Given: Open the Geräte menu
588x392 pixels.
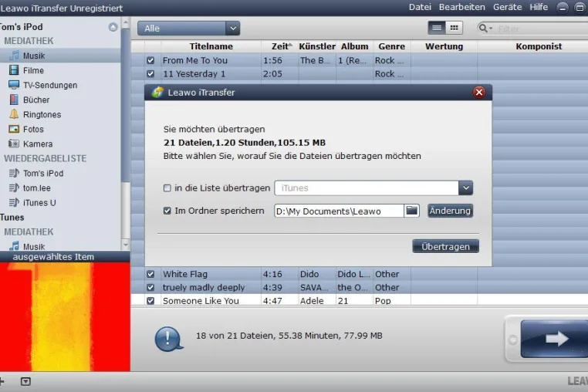Looking at the screenshot, I should click(507, 7).
